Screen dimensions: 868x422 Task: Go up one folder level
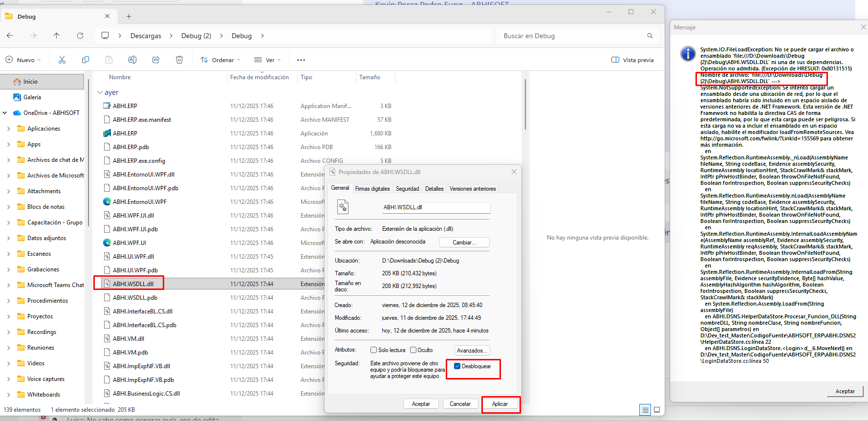[x=57, y=36]
